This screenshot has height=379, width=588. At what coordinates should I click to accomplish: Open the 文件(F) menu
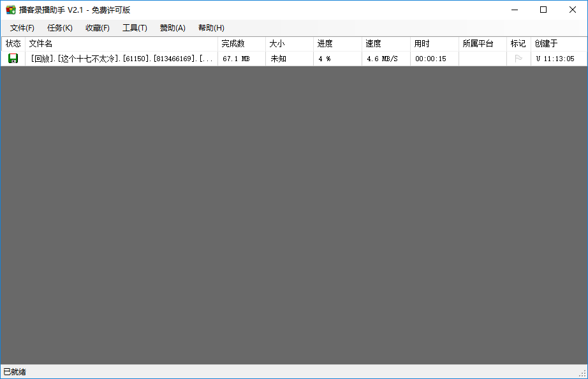point(22,28)
